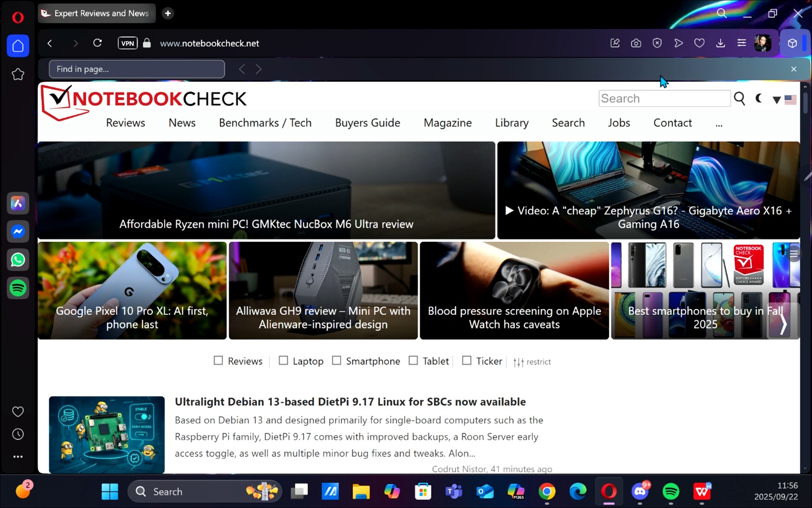Click the VPN badge in address bar
The image size is (812, 508).
(x=127, y=43)
